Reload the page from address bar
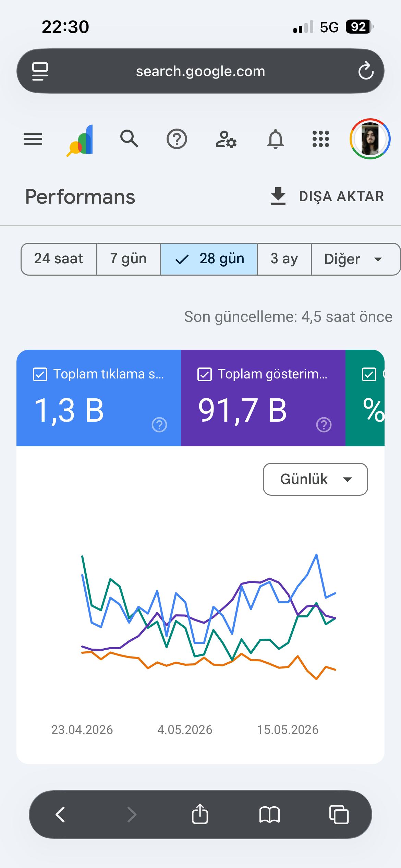 366,71
